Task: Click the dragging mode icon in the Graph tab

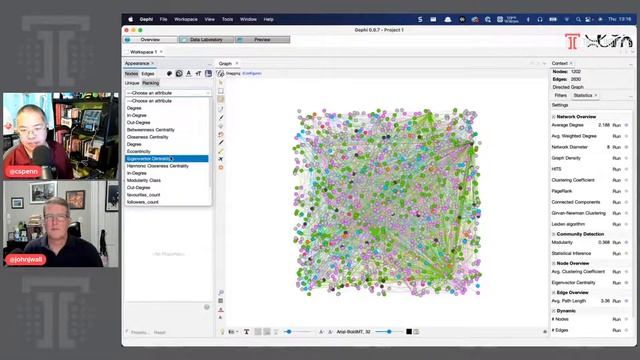Action: pos(221,73)
